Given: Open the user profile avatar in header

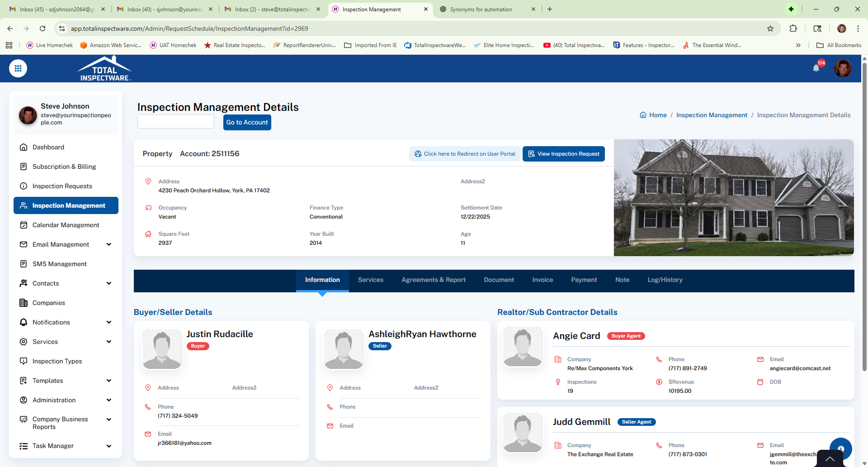Looking at the screenshot, I should pos(843,68).
